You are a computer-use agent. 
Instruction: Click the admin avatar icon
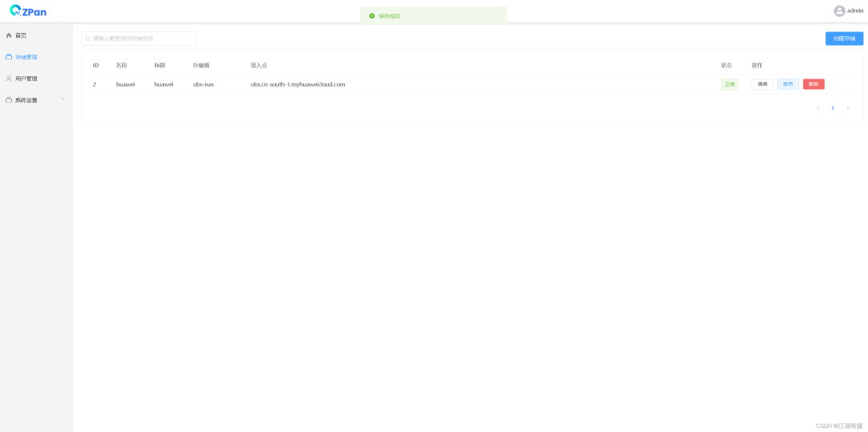pyautogui.click(x=839, y=10)
